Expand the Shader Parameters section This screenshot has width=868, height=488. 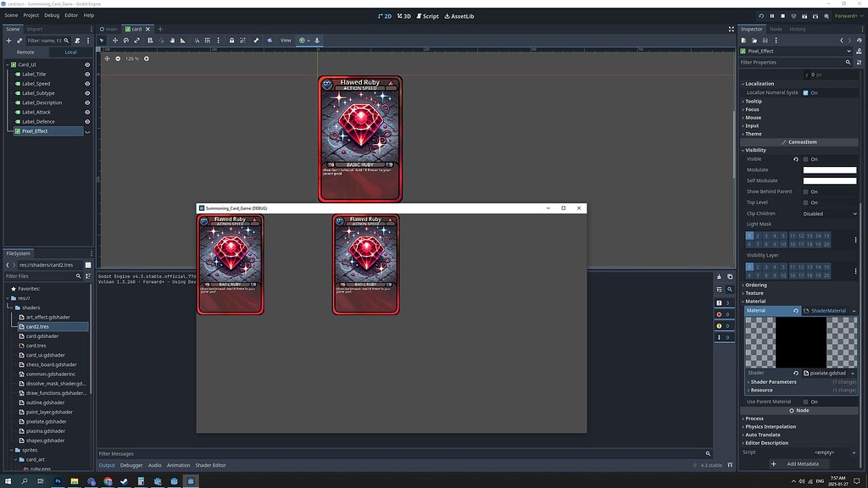(774, 382)
